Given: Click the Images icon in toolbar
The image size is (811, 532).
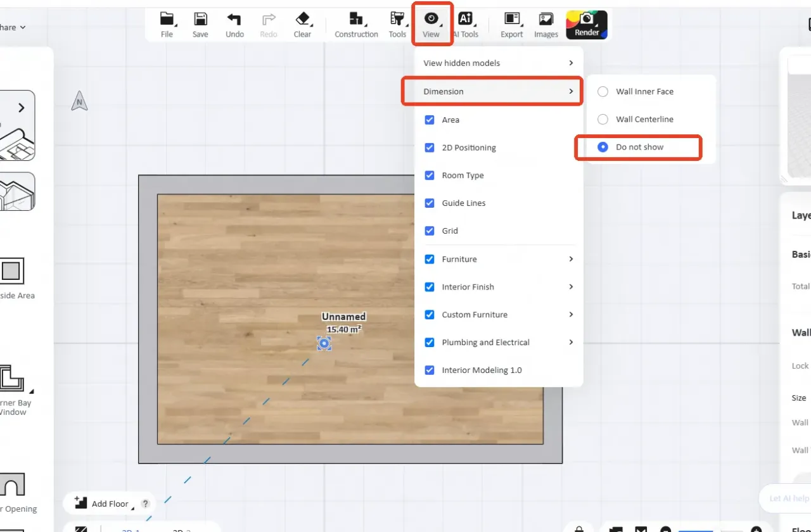Looking at the screenshot, I should [546, 20].
